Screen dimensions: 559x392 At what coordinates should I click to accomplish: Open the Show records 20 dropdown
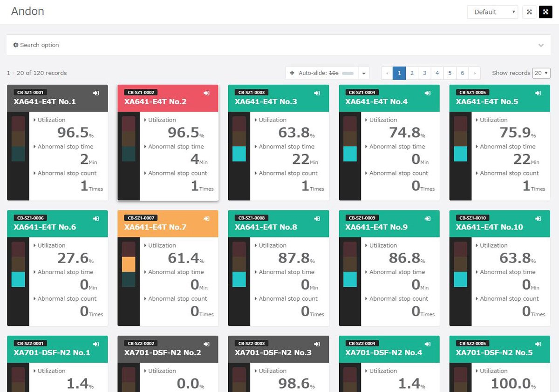tap(542, 73)
